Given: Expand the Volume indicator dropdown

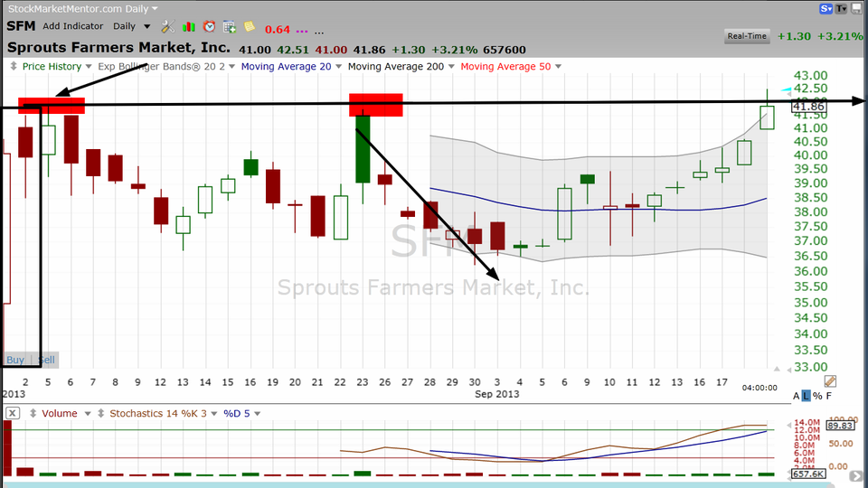Looking at the screenshot, I should click(88, 414).
